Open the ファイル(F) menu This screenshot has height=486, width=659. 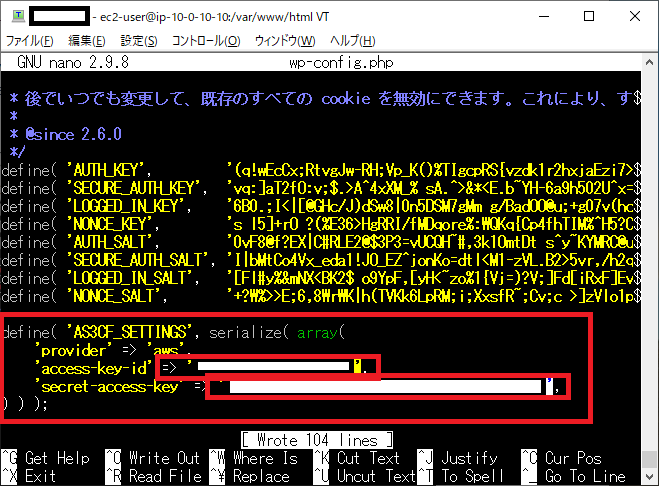pyautogui.click(x=30, y=40)
